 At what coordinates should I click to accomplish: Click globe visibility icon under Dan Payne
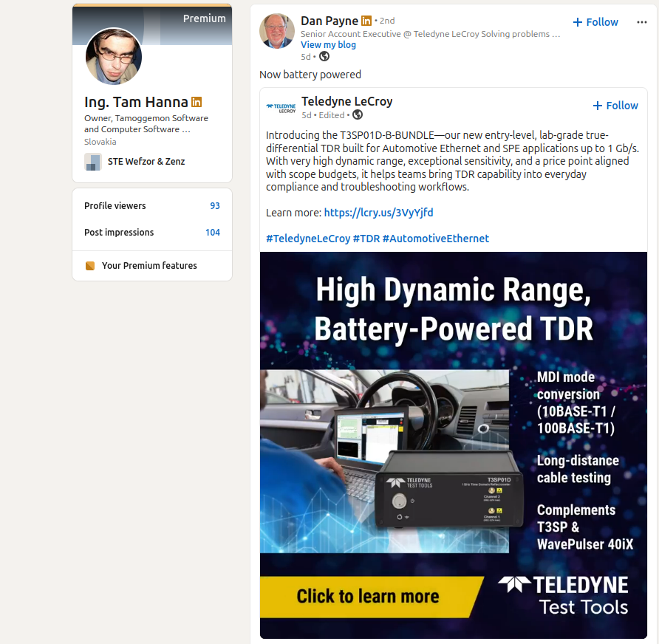[x=324, y=56]
